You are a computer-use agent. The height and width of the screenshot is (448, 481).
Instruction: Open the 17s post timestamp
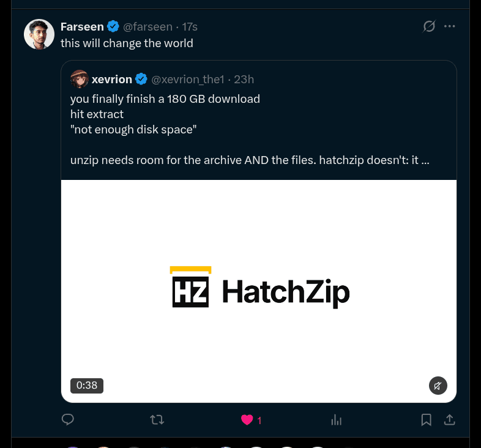(190, 27)
